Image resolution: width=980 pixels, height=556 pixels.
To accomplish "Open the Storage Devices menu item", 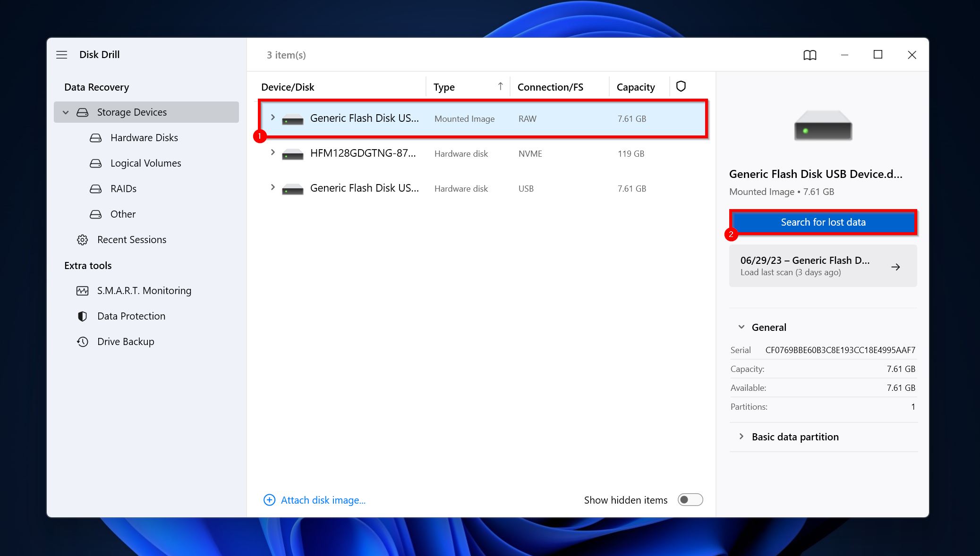I will click(132, 112).
